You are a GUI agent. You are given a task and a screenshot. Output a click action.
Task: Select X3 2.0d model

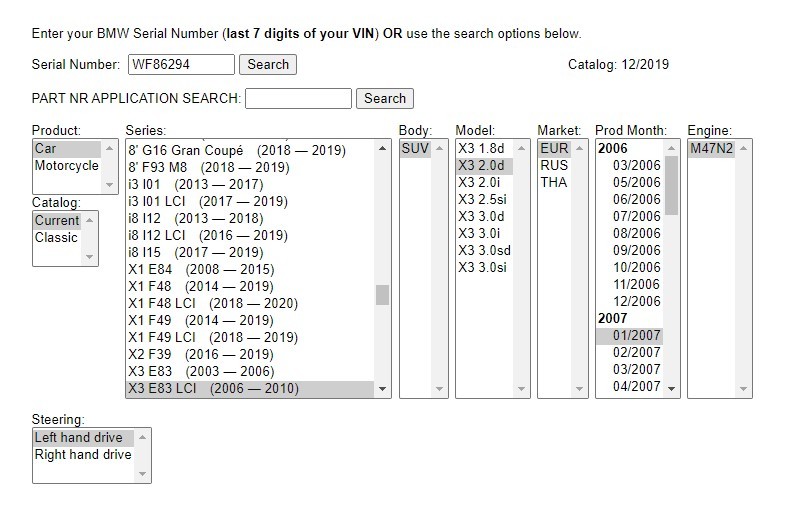click(484, 166)
